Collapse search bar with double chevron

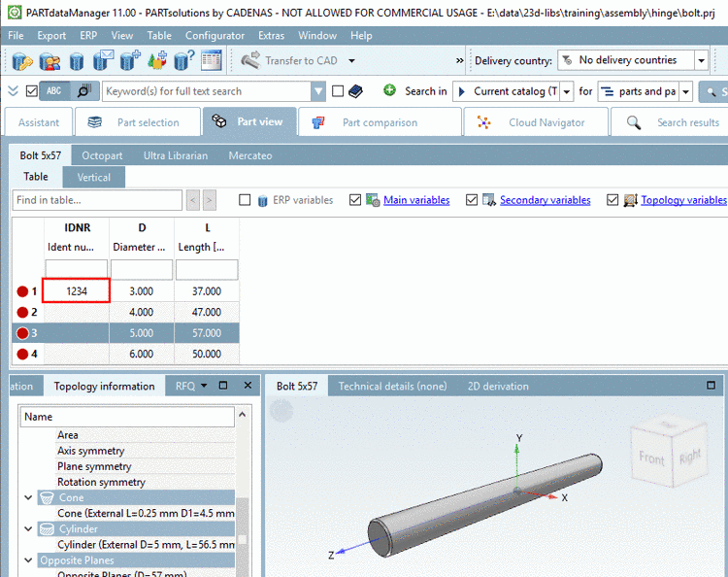[x=13, y=90]
